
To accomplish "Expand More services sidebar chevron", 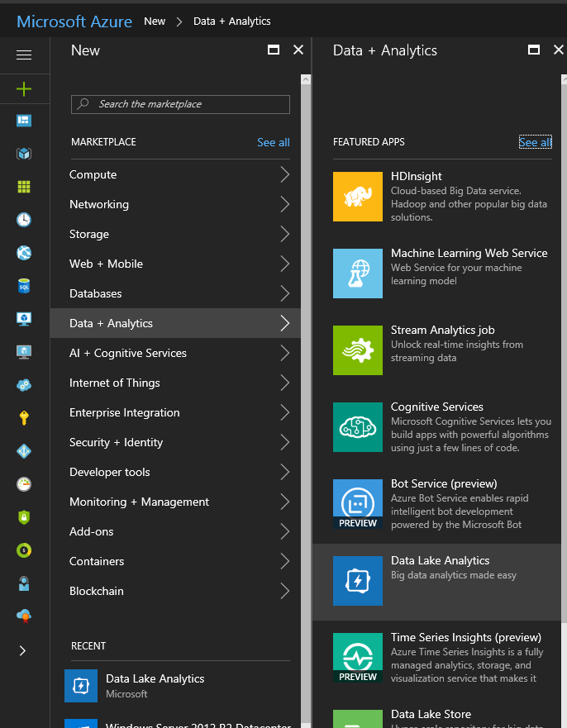I will [x=22, y=650].
